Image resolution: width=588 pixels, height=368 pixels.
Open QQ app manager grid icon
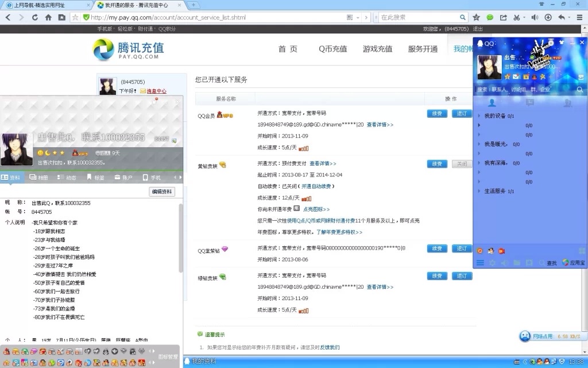tap(582, 251)
